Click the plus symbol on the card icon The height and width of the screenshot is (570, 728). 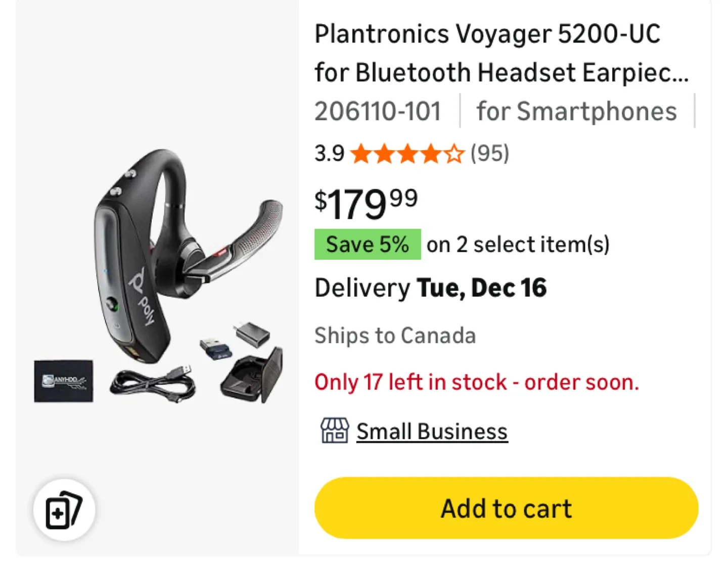57,514
